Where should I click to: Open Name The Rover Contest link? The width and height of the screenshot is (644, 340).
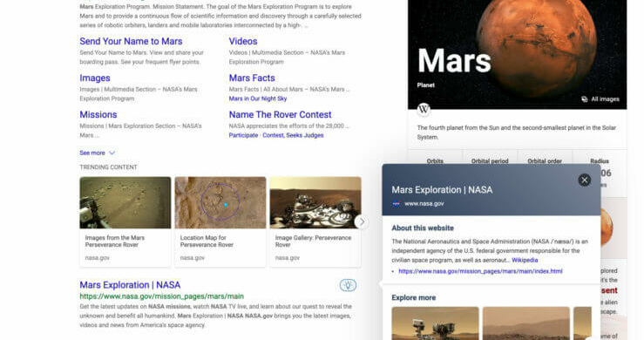pos(280,114)
